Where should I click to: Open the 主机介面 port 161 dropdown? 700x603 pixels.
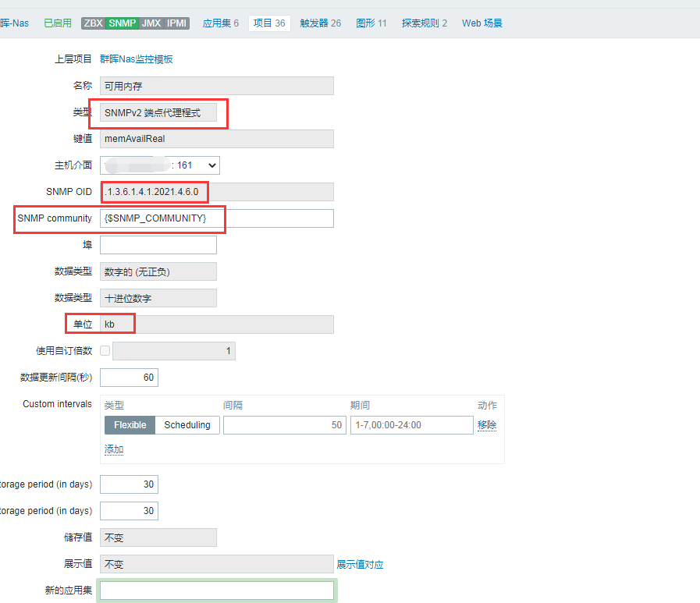(x=160, y=165)
